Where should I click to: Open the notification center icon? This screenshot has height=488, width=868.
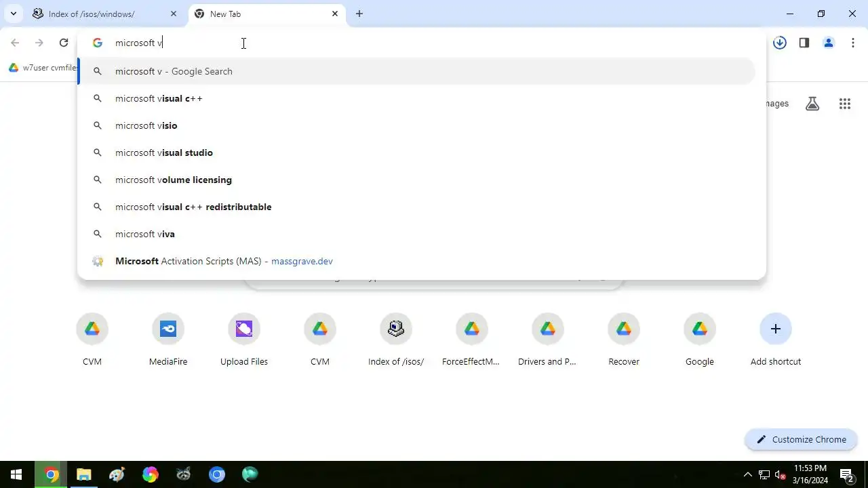pyautogui.click(x=846, y=474)
